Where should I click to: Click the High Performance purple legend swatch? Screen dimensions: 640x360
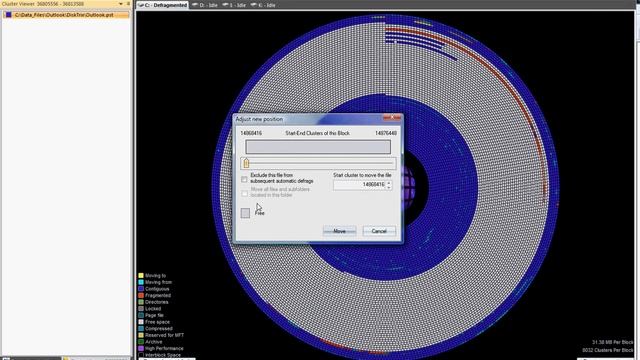[141, 348]
